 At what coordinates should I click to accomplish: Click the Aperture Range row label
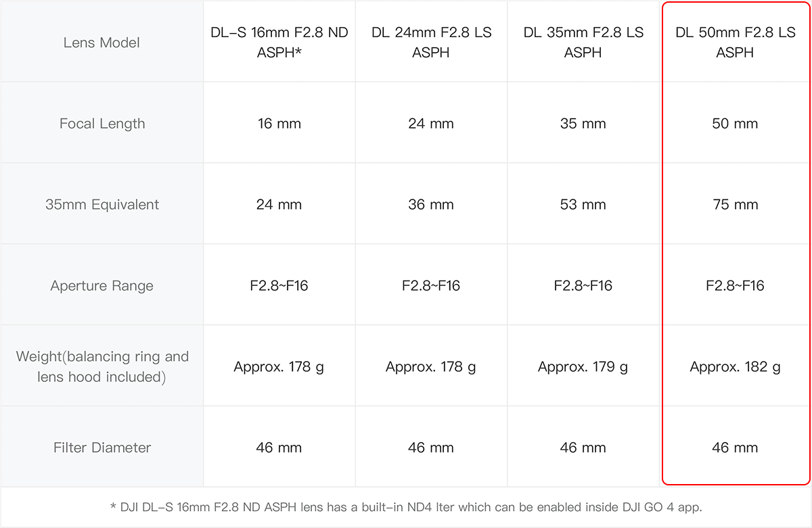(x=102, y=286)
